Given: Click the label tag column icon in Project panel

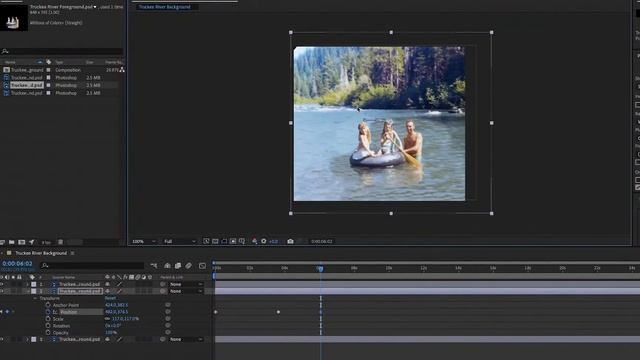Looking at the screenshot, I should (x=49, y=62).
